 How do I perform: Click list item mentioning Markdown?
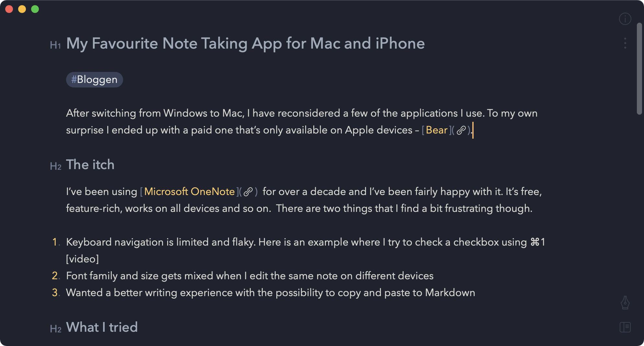click(x=270, y=293)
